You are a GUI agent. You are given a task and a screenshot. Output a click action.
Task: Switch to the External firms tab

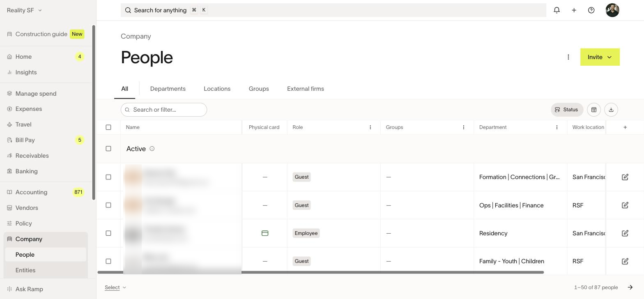(x=306, y=89)
